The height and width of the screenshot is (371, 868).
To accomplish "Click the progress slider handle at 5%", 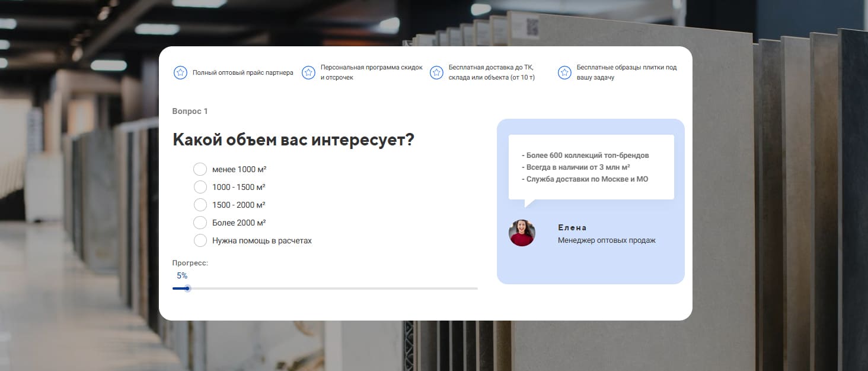I will tap(187, 288).
